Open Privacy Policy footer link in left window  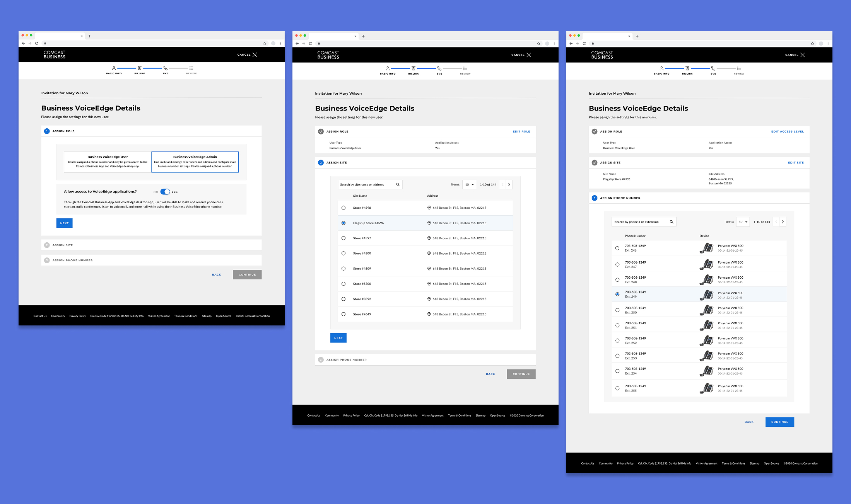tap(78, 316)
